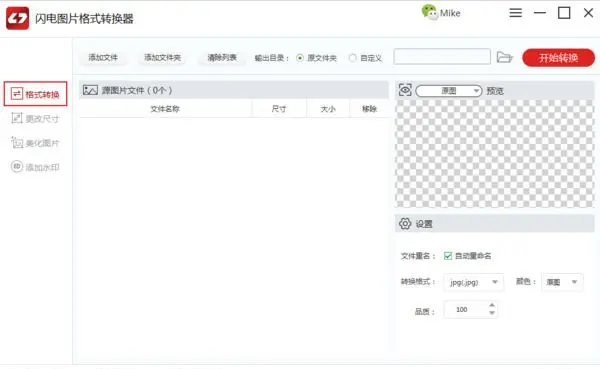Toggle 自动重命名 checkbox
Image resolution: width=600 pixels, height=369 pixels.
coord(448,256)
